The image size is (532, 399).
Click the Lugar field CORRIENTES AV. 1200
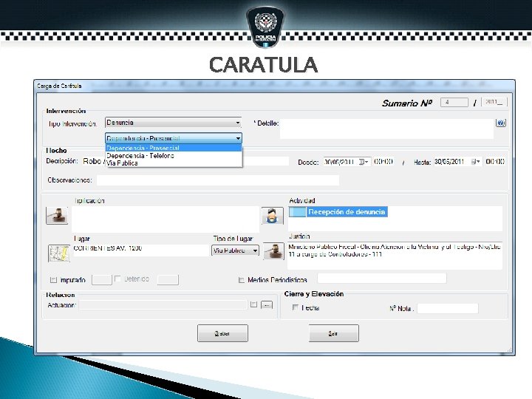click(141, 250)
